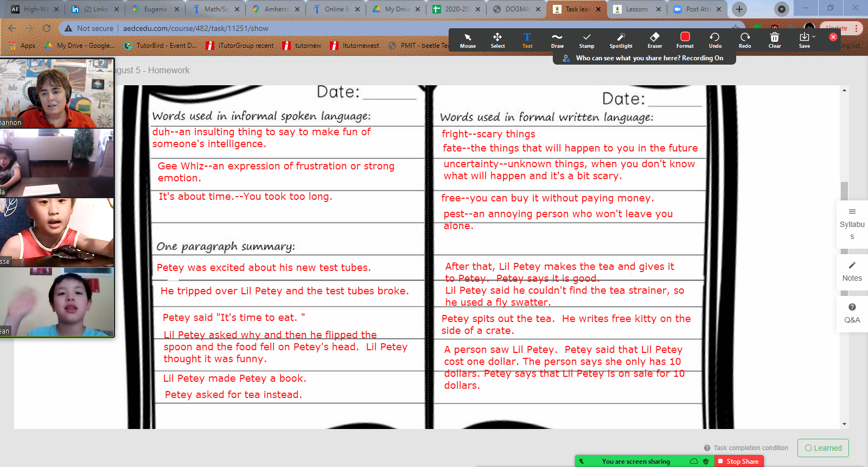This screenshot has width=868, height=467.
Task: Turn on the Spotlight tool
Action: point(621,40)
